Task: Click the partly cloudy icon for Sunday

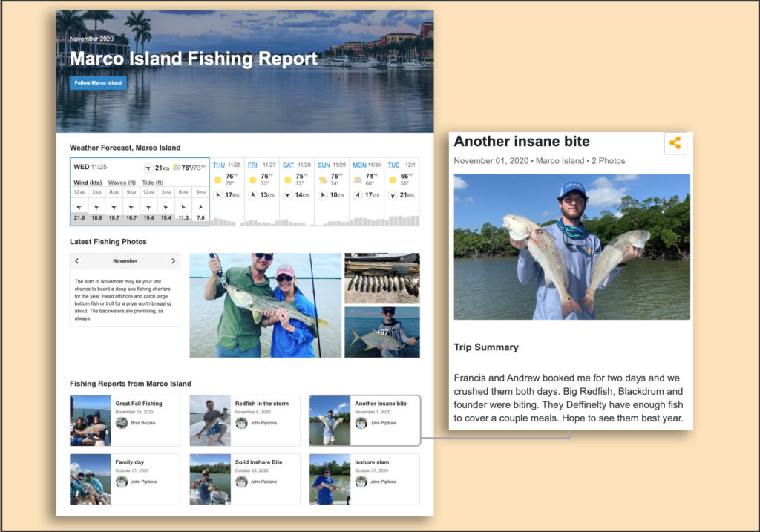Action: 323,180
